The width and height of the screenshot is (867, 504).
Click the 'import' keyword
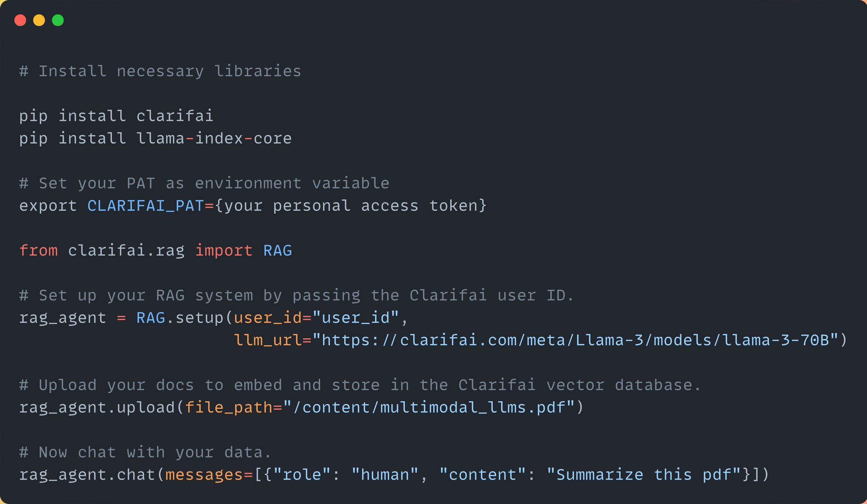pyautogui.click(x=224, y=251)
